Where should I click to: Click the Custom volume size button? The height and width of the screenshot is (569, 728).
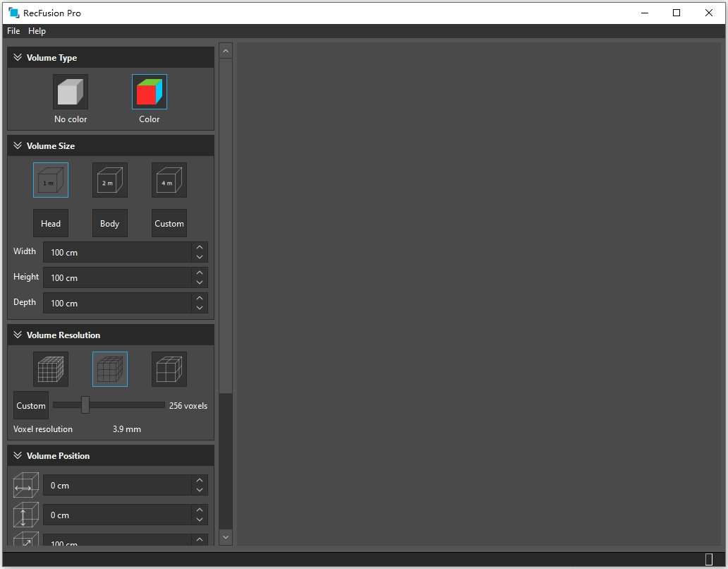(169, 223)
